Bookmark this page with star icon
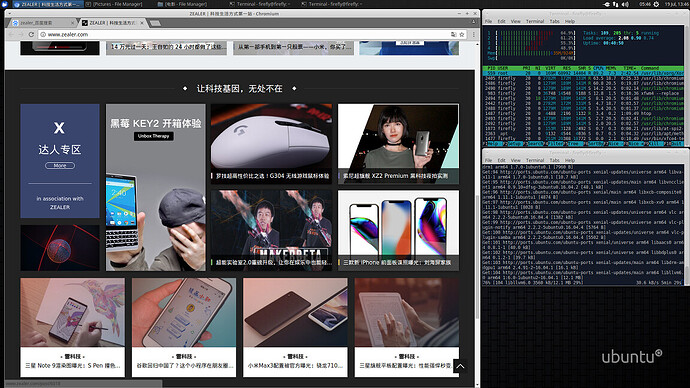This screenshot has height=388, width=690. [462, 34]
